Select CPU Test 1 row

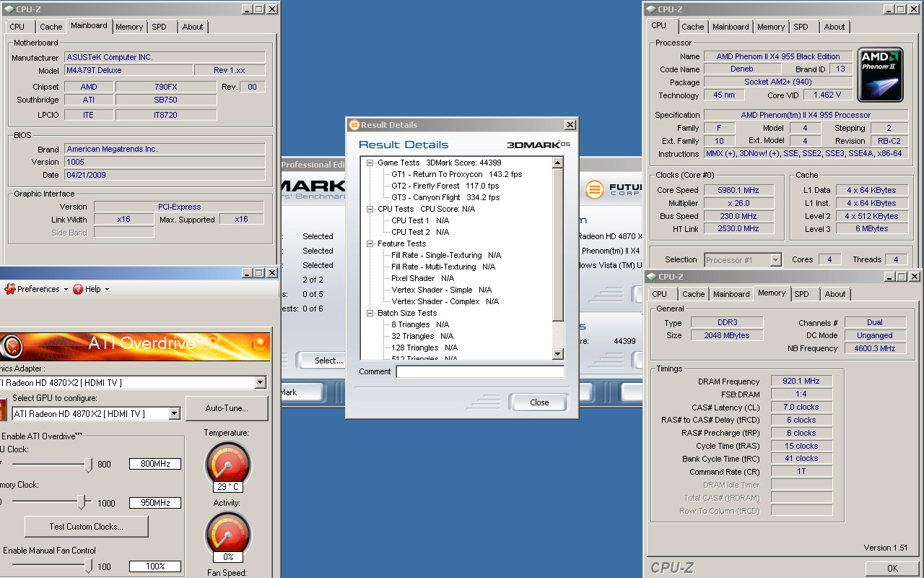[x=420, y=220]
